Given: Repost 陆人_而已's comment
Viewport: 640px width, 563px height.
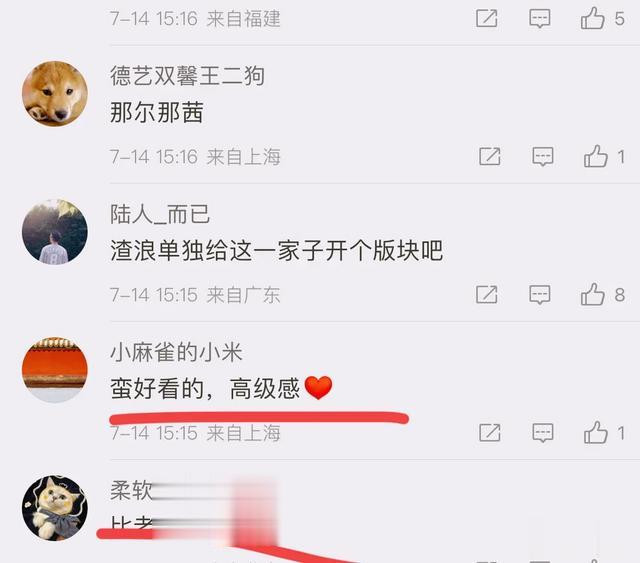Looking at the screenshot, I should point(487,294).
